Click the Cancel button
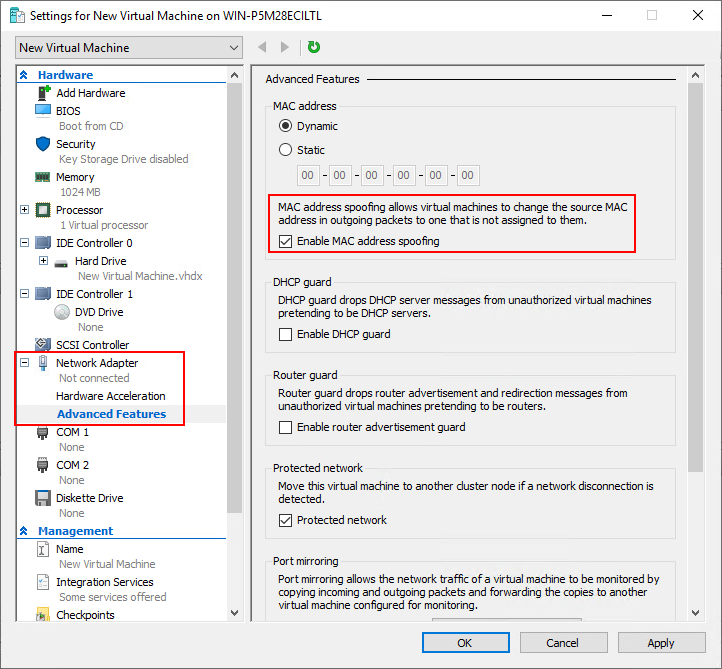This screenshot has height=669, width=722. coord(564,643)
